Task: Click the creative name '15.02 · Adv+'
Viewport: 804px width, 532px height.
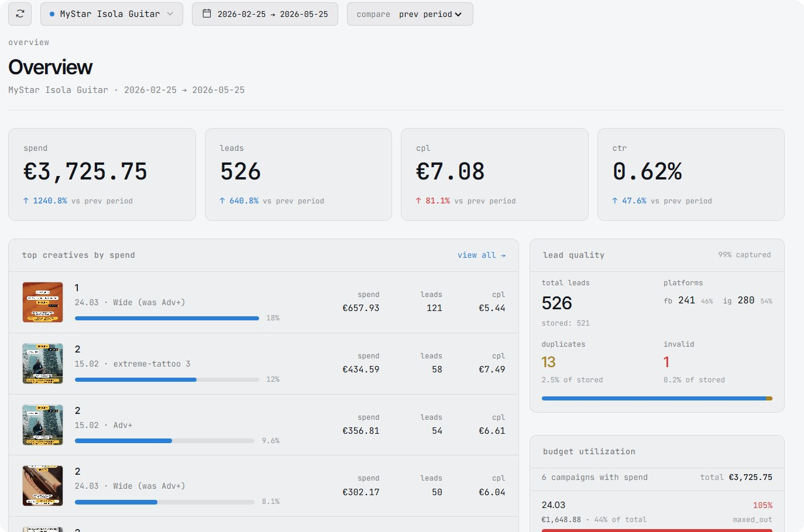Action: [x=104, y=426]
